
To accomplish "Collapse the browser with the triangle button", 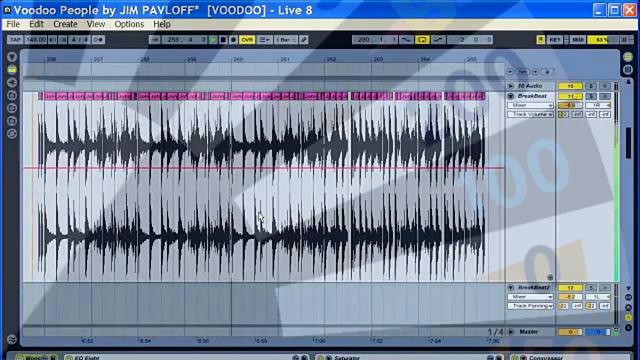I will 12,57.
